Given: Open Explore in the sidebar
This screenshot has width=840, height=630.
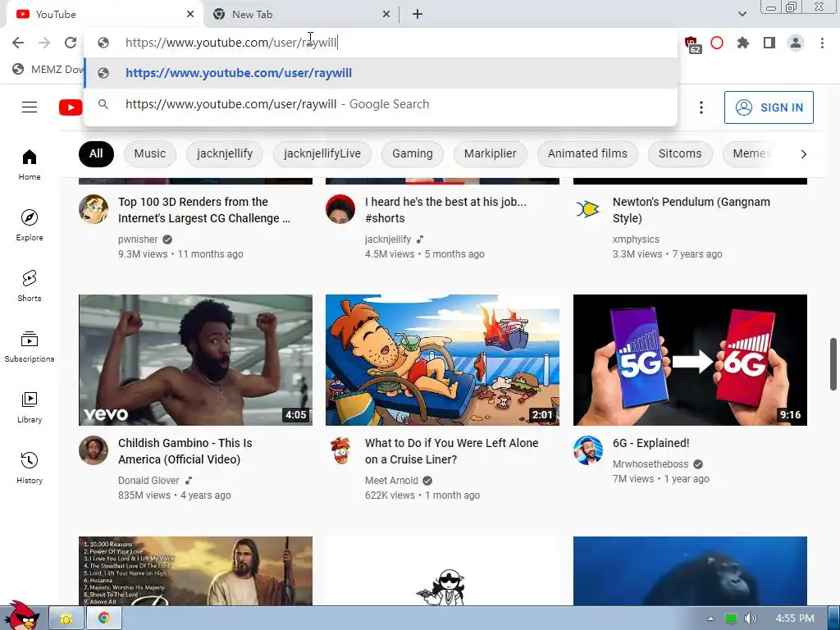Looking at the screenshot, I should point(30,225).
